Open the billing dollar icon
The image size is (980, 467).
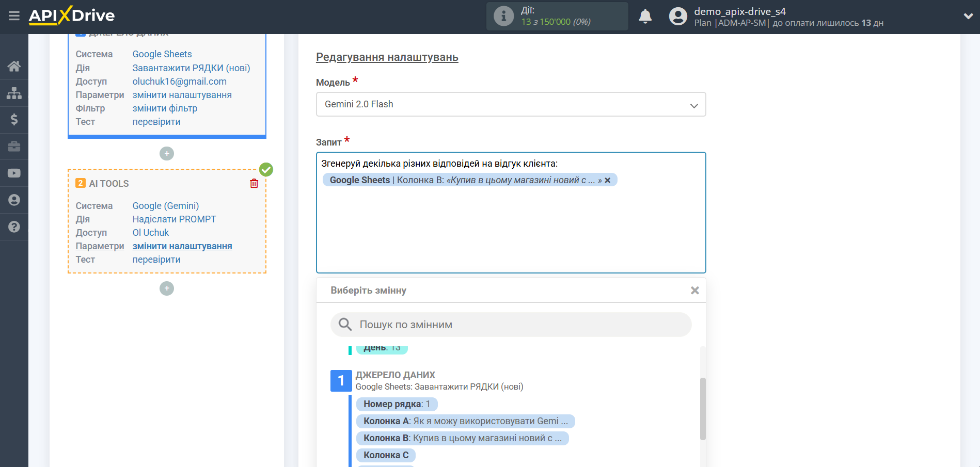pyautogui.click(x=14, y=120)
